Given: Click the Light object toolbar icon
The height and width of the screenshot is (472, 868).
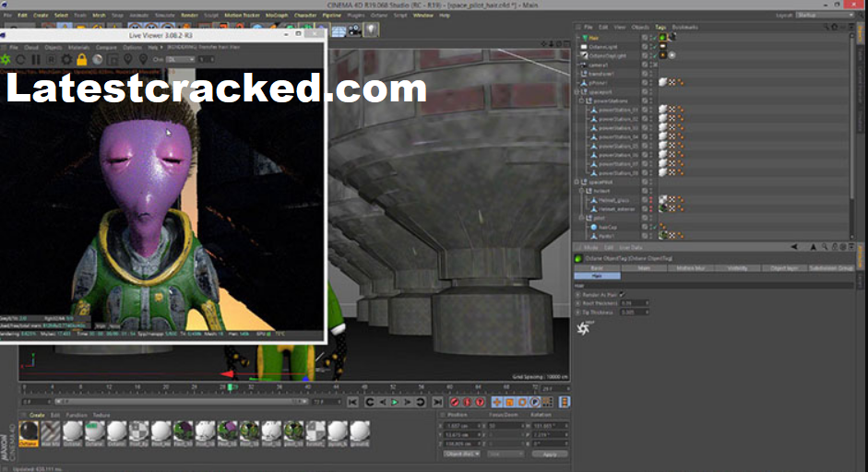Looking at the screenshot, I should 370,30.
